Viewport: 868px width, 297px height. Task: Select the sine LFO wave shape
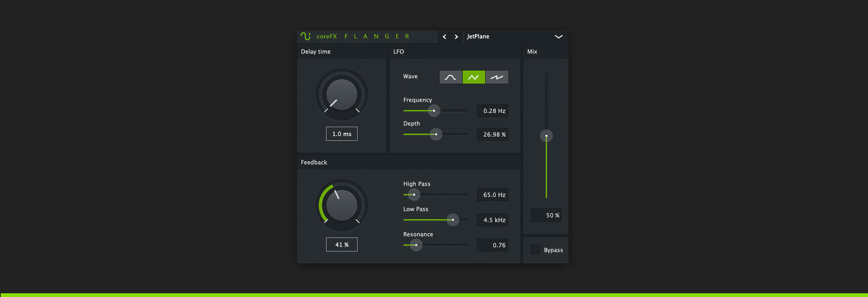click(450, 77)
